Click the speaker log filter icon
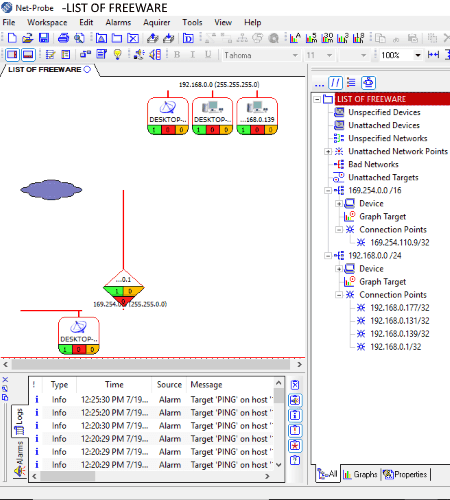The image size is (450, 500). [295, 400]
